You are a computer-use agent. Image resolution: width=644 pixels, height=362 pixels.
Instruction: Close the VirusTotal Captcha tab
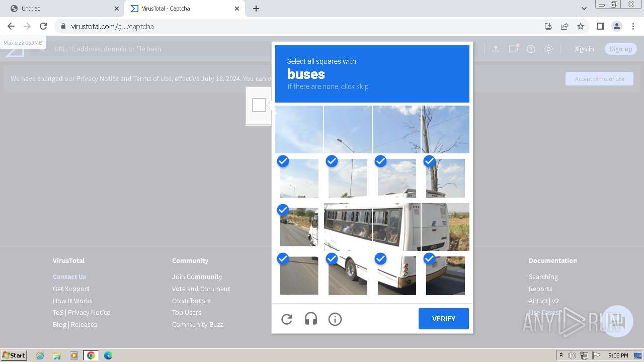pos(237,9)
